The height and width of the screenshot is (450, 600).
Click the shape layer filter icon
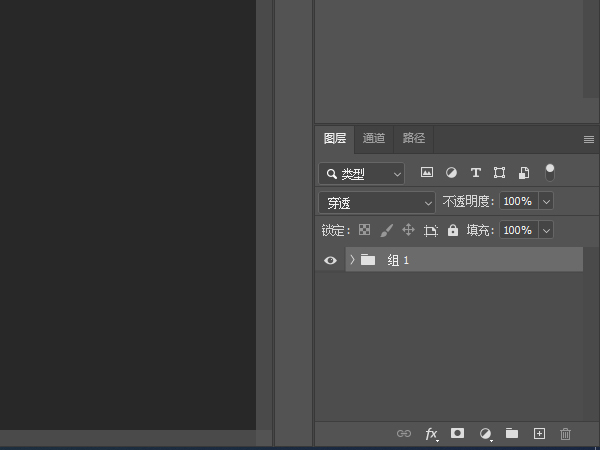[500, 173]
